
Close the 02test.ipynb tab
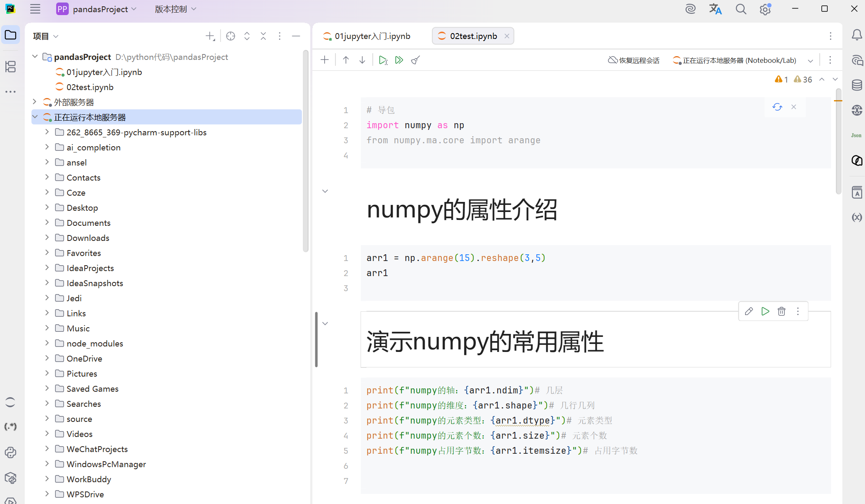(507, 36)
